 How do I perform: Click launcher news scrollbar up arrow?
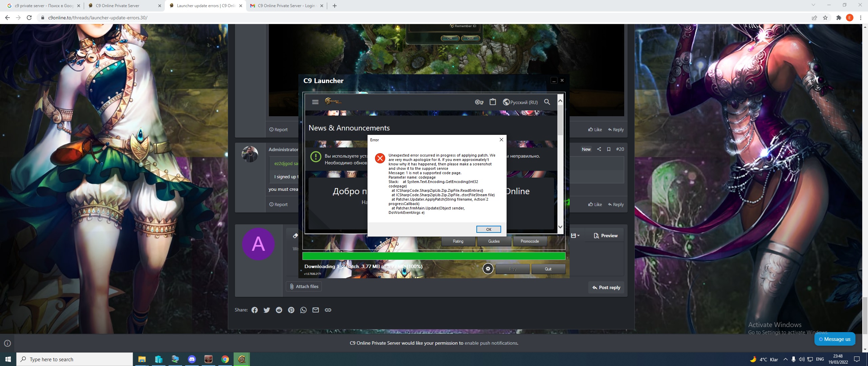pos(560,101)
